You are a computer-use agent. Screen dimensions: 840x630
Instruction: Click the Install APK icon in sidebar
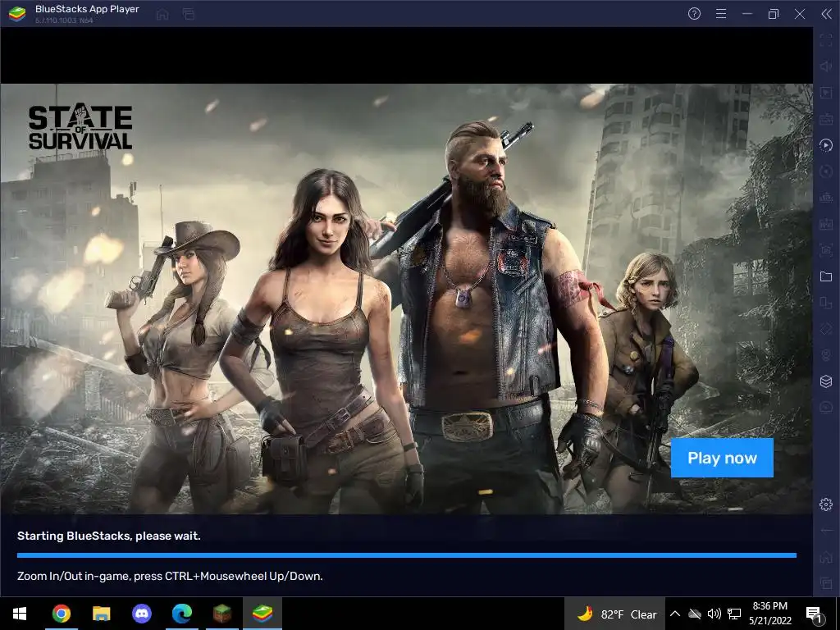click(825, 223)
